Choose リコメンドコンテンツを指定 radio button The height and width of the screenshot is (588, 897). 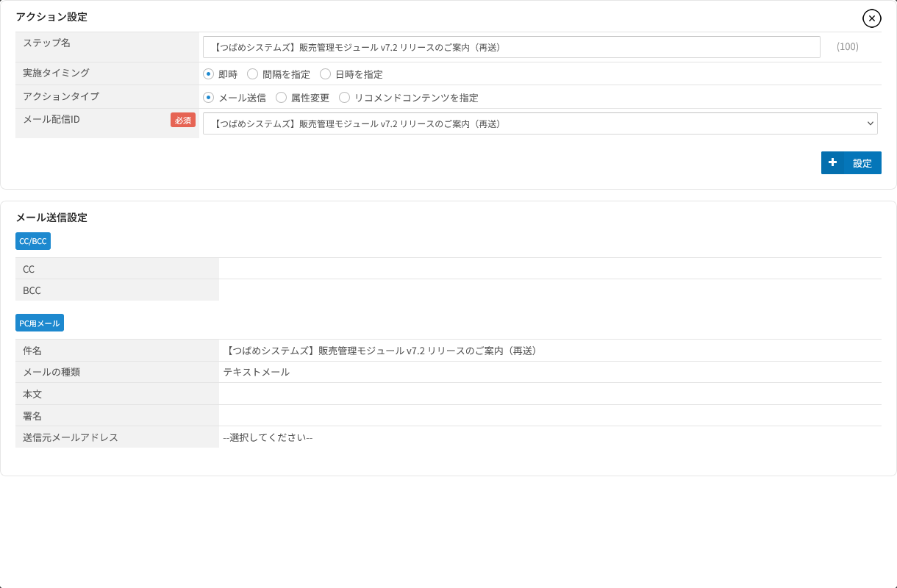click(344, 97)
